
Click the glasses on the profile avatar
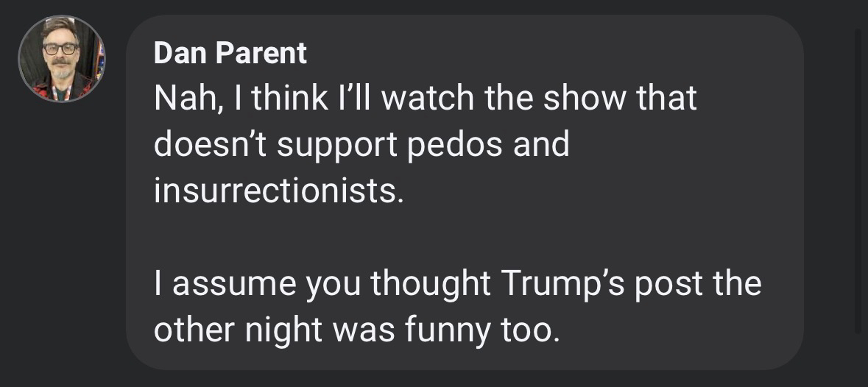click(x=60, y=49)
